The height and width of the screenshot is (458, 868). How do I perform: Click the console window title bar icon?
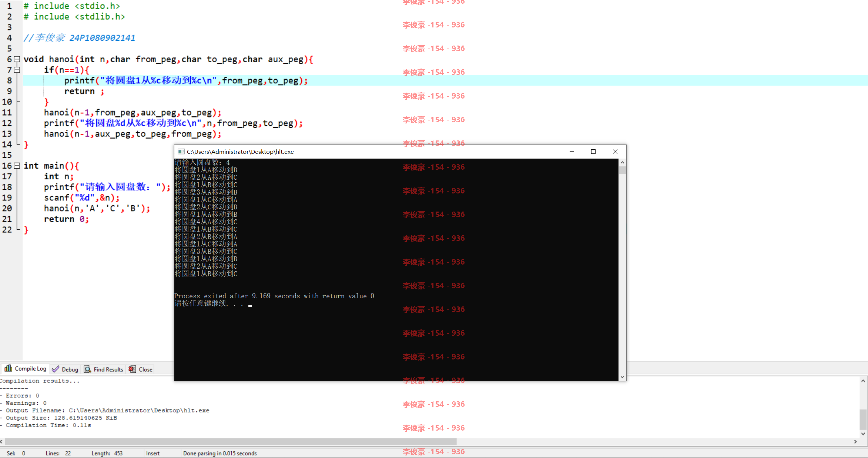tap(181, 152)
